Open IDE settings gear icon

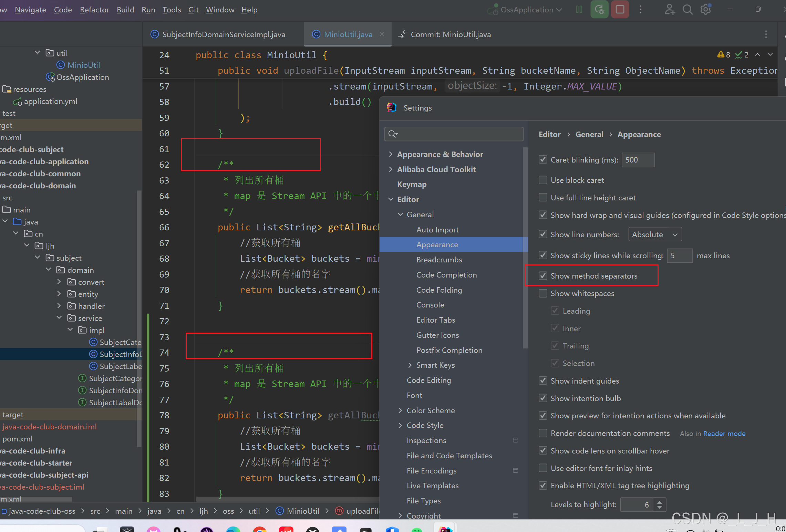point(705,10)
